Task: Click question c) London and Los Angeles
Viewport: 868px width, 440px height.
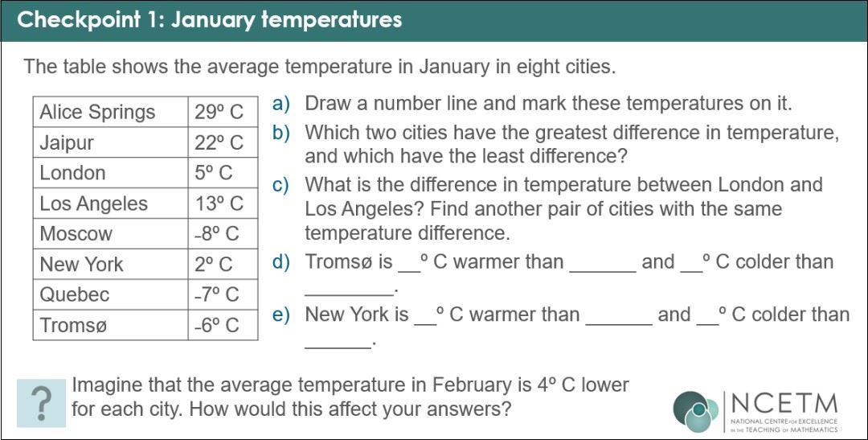Action: click(x=547, y=209)
